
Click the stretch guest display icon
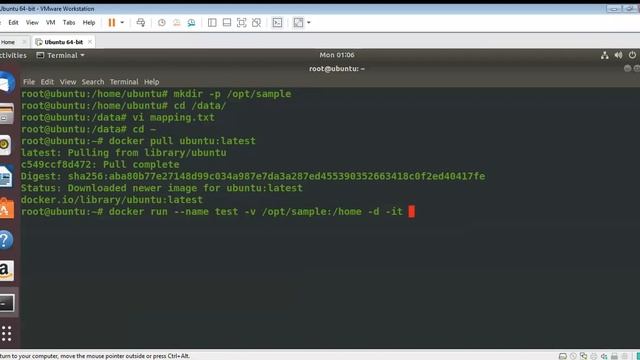298,23
